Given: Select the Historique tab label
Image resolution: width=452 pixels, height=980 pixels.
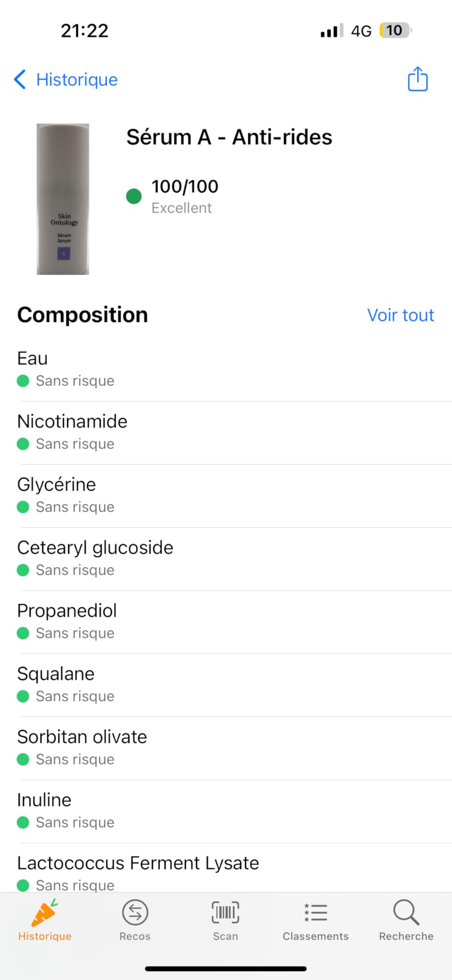Looking at the screenshot, I should pyautogui.click(x=45, y=936).
